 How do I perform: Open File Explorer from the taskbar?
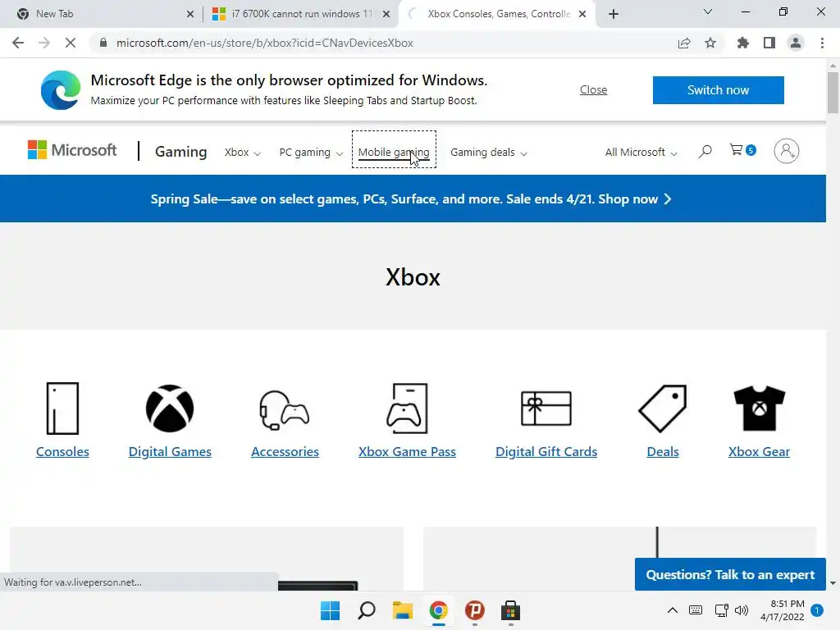pos(402,610)
